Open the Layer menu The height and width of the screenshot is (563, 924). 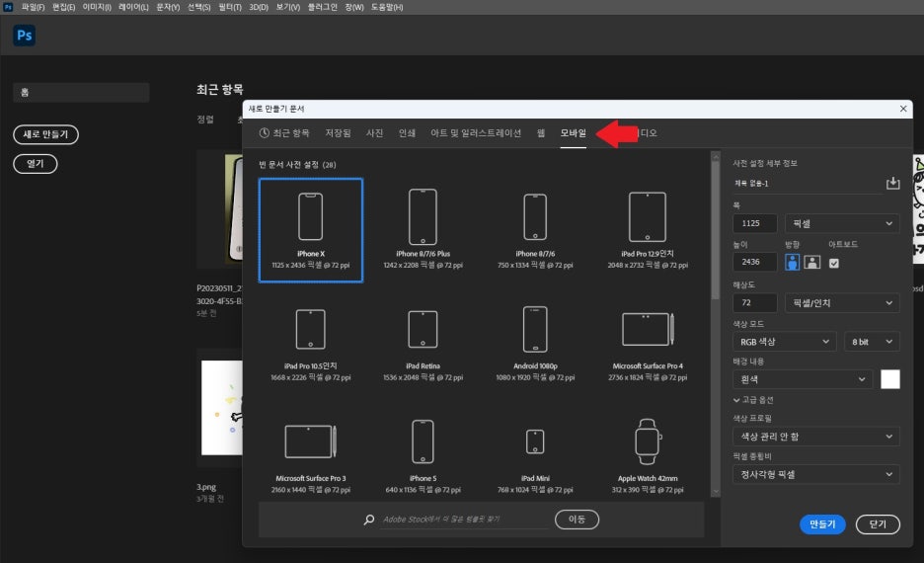coord(133,7)
